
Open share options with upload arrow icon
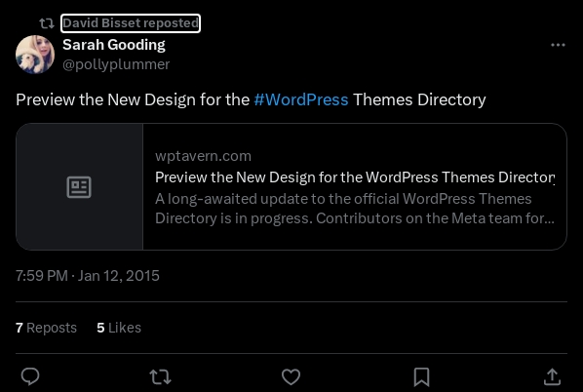(552, 376)
